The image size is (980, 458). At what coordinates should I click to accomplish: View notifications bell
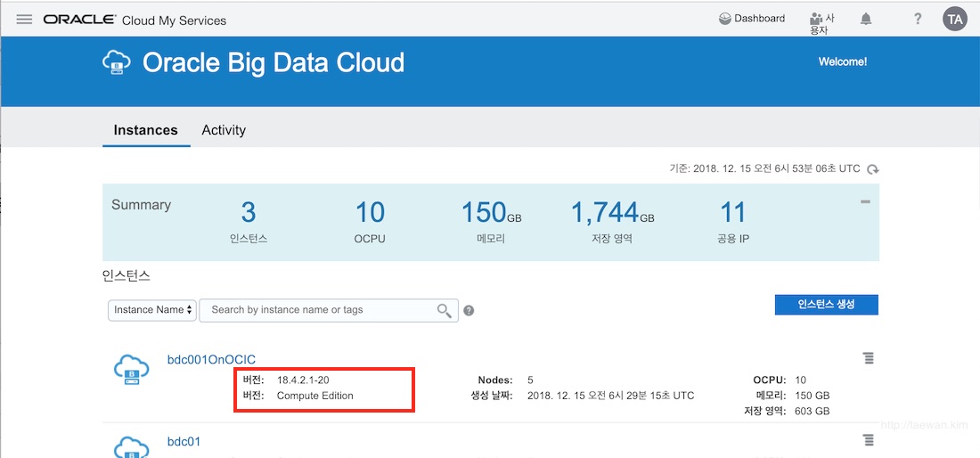click(866, 20)
